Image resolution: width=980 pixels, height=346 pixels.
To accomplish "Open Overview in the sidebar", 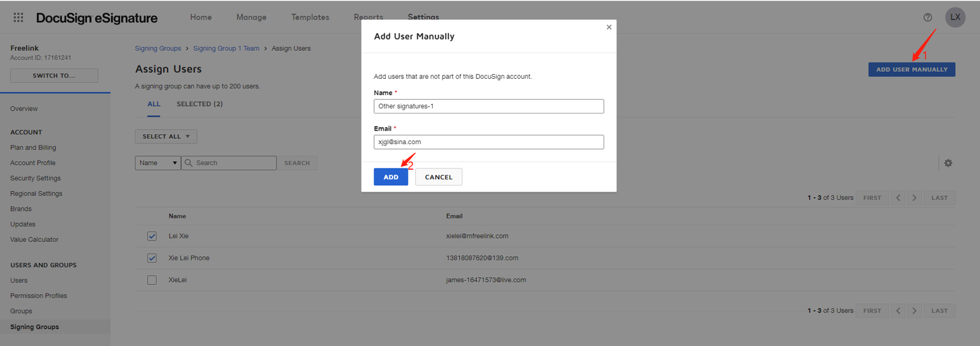I will 24,109.
